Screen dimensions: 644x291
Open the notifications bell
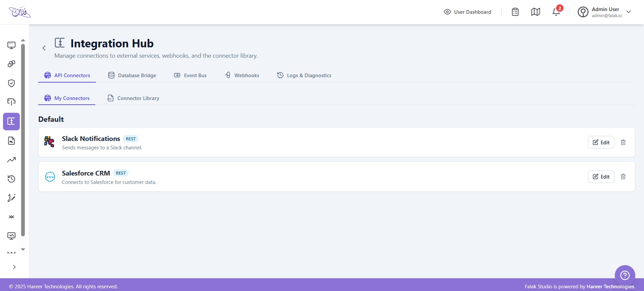[x=556, y=12]
